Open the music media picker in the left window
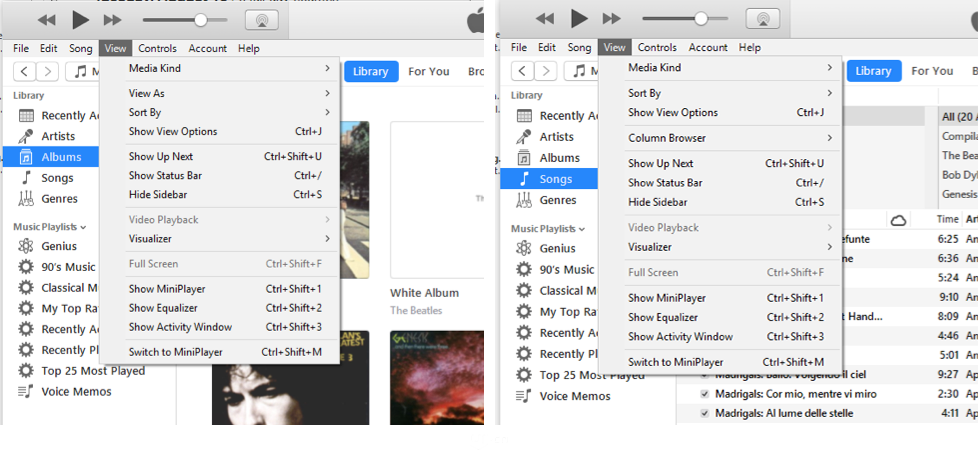 click(83, 71)
